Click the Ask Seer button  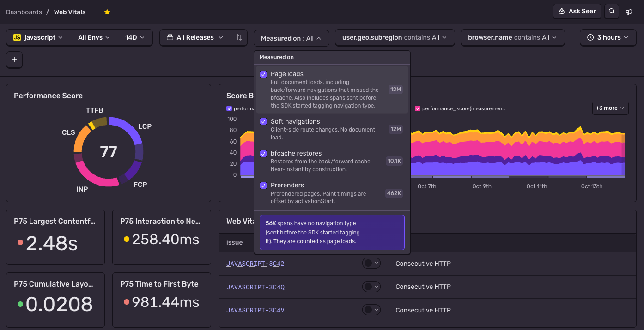577,11
